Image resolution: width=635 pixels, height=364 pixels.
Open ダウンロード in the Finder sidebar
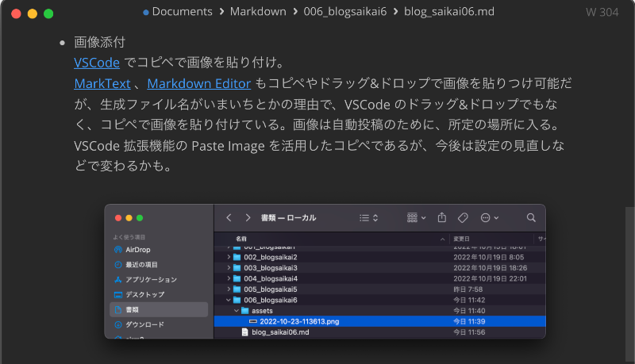144,324
